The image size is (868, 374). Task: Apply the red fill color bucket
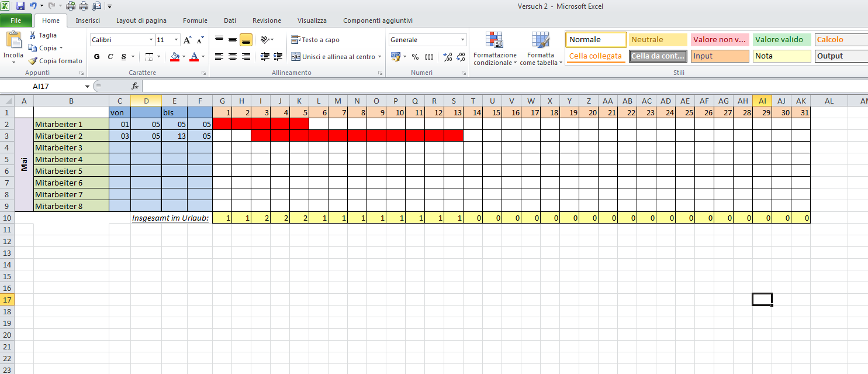(x=175, y=57)
